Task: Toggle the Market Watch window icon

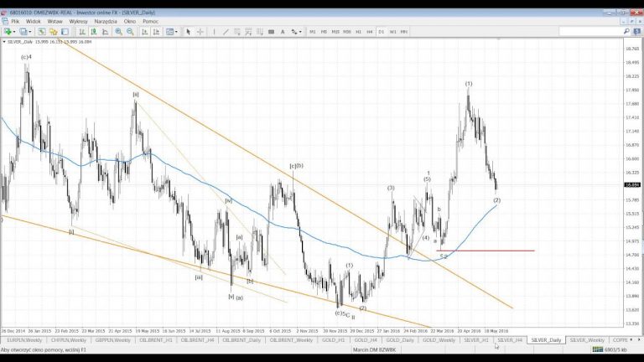Action: point(42,32)
